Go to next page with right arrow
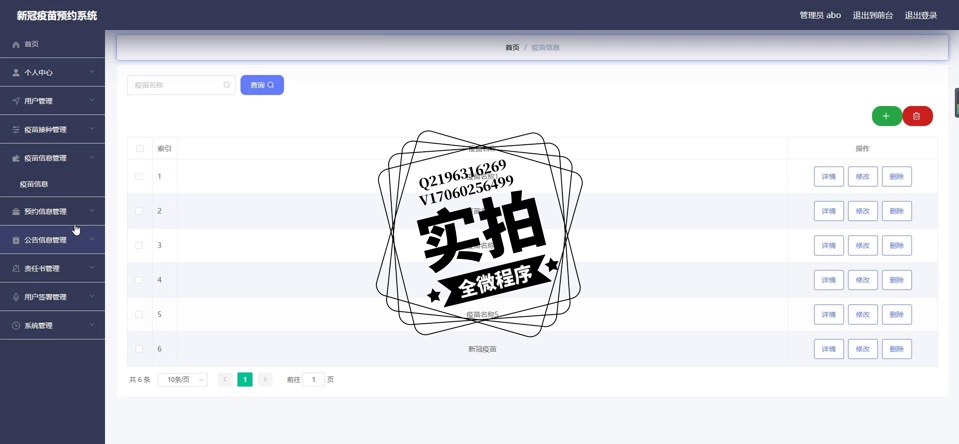This screenshot has height=444, width=959. click(265, 379)
